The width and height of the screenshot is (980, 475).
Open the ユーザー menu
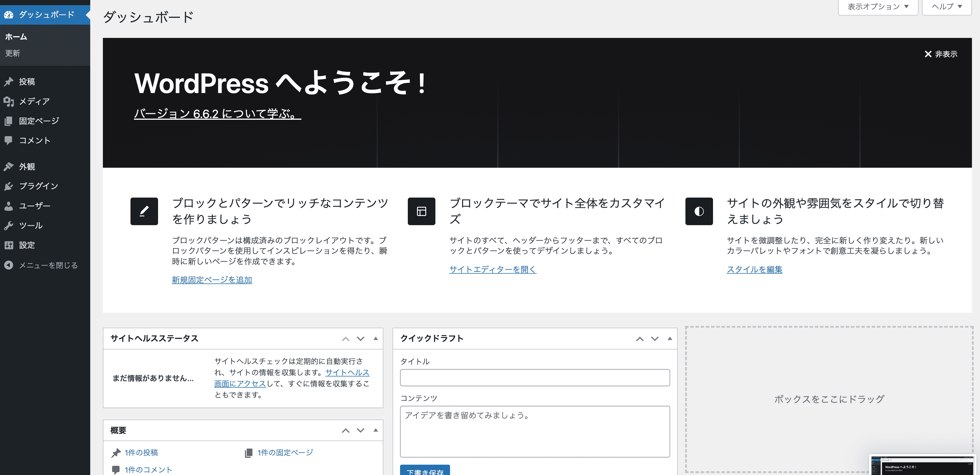tap(45, 206)
